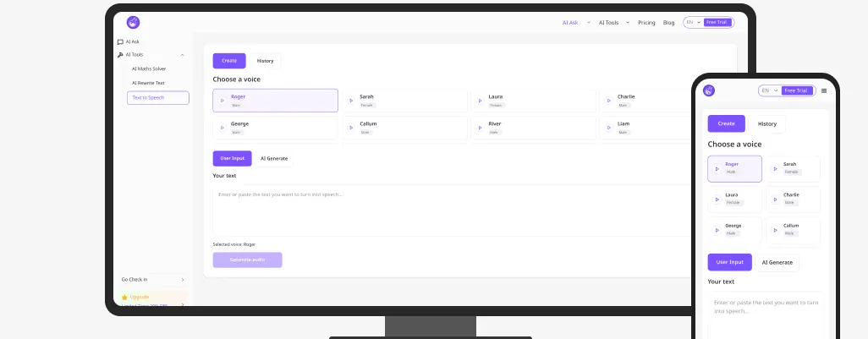Image resolution: width=868 pixels, height=339 pixels.
Task: Switch to the AI Generate tab on the phone
Action: pyautogui.click(x=777, y=263)
